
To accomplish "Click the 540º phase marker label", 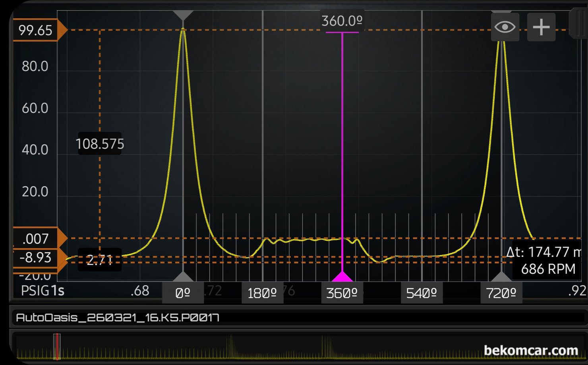I will [x=422, y=294].
